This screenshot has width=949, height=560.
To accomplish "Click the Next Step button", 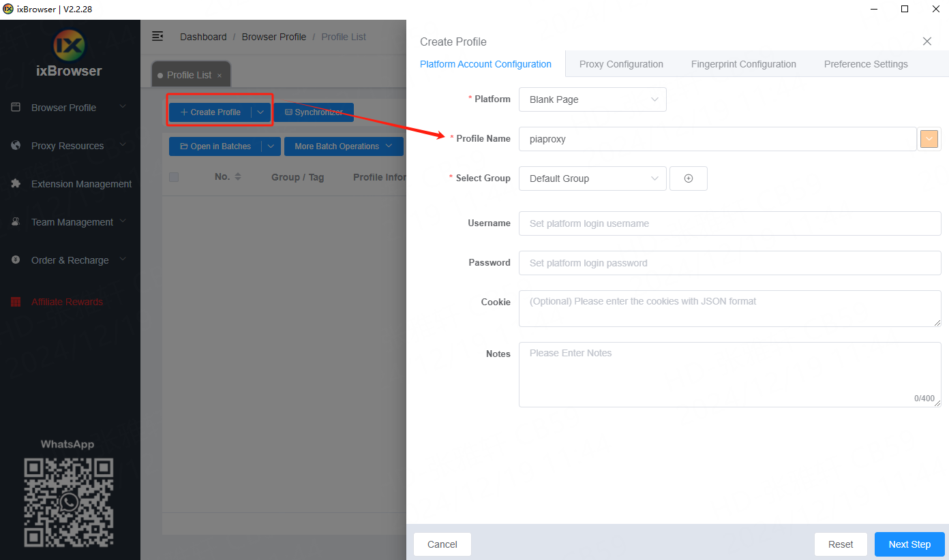I will [x=909, y=544].
